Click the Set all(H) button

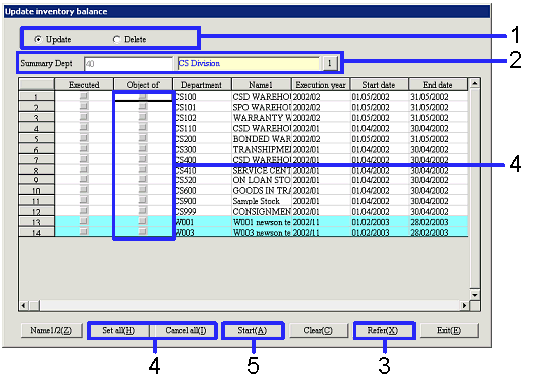[119, 330]
